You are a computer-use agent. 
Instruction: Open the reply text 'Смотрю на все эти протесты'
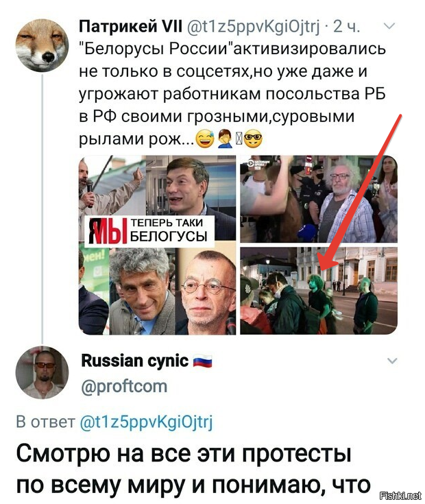pyautogui.click(x=184, y=453)
